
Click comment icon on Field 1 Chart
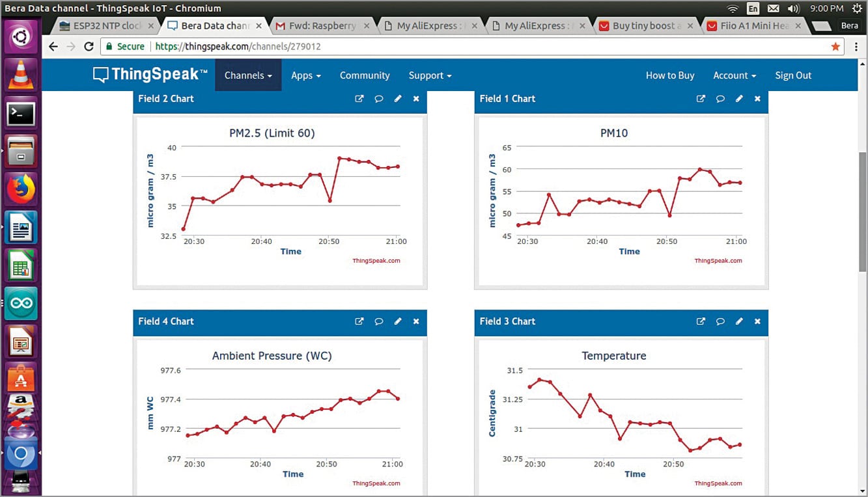(720, 99)
